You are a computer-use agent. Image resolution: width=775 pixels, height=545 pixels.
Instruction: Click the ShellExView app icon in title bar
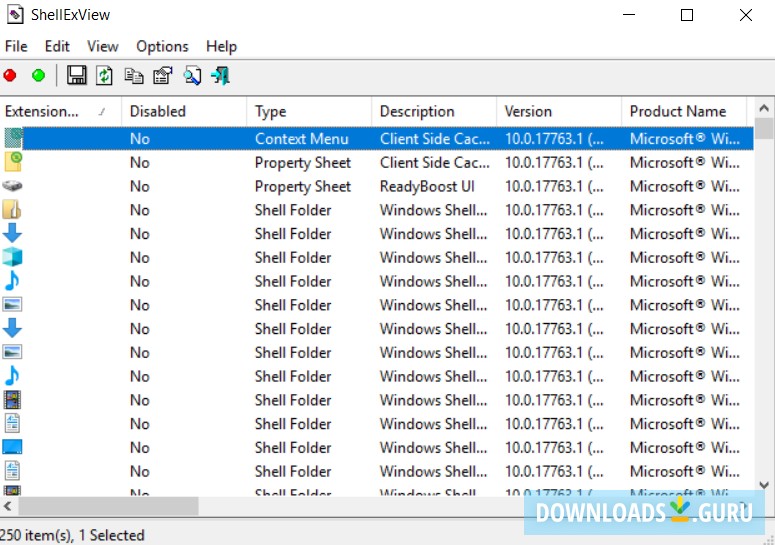pyautogui.click(x=15, y=15)
